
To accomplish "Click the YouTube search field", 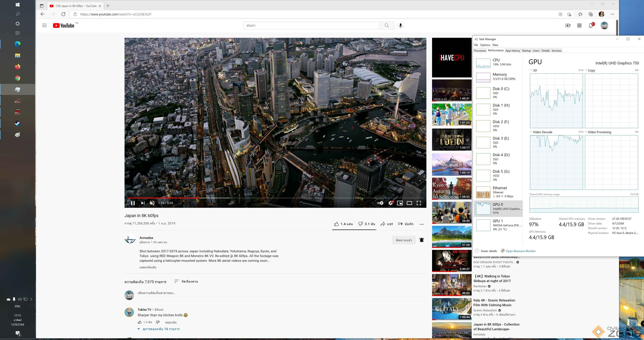I will 311,25.
